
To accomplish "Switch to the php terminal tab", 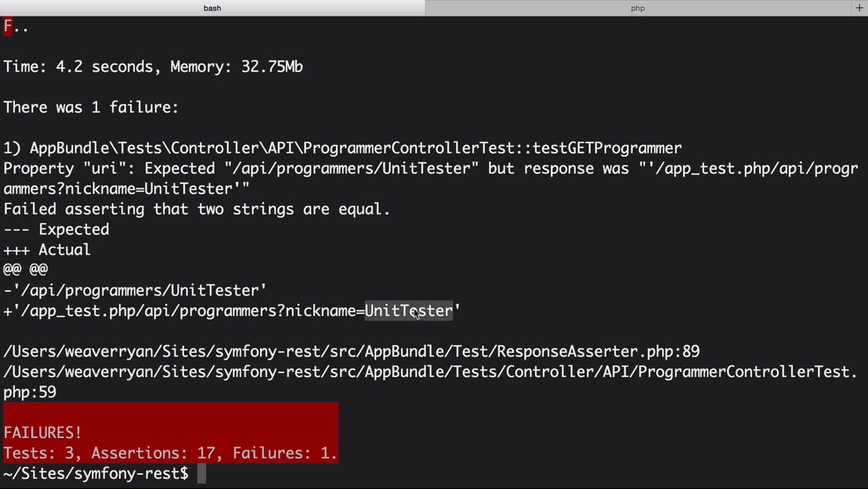I will pyautogui.click(x=638, y=8).
